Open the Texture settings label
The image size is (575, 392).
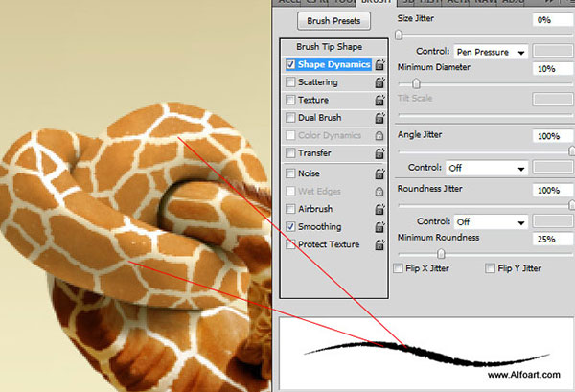[313, 100]
